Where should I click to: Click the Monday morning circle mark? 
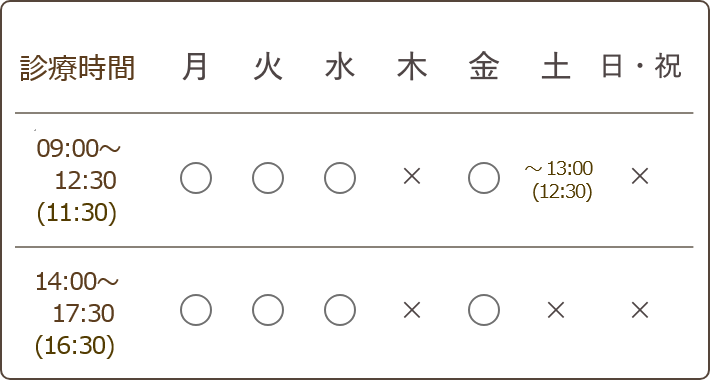click(196, 178)
